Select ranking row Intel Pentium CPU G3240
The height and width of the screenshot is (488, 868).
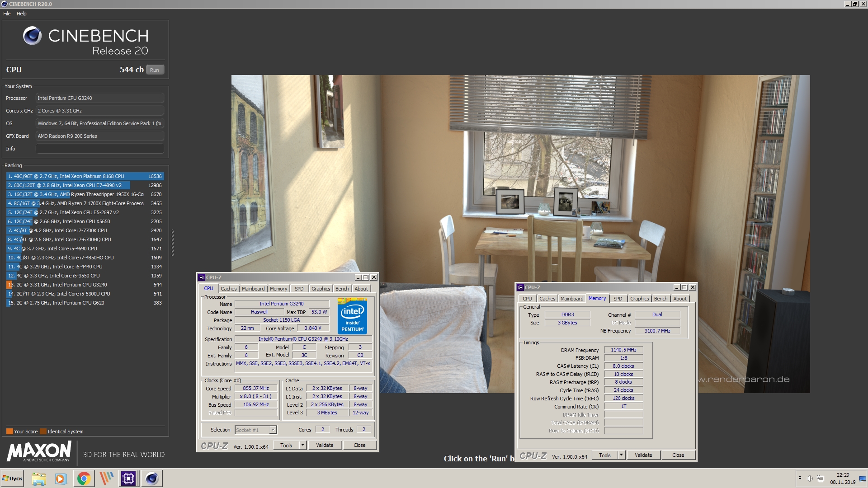[x=85, y=285]
